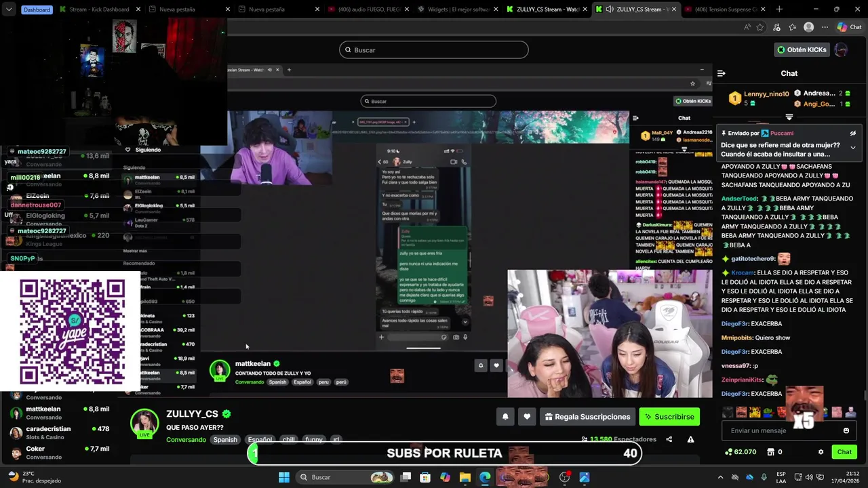Open the user profile avatar beside Obtén KICKs
The image size is (868, 488).
coord(841,49)
